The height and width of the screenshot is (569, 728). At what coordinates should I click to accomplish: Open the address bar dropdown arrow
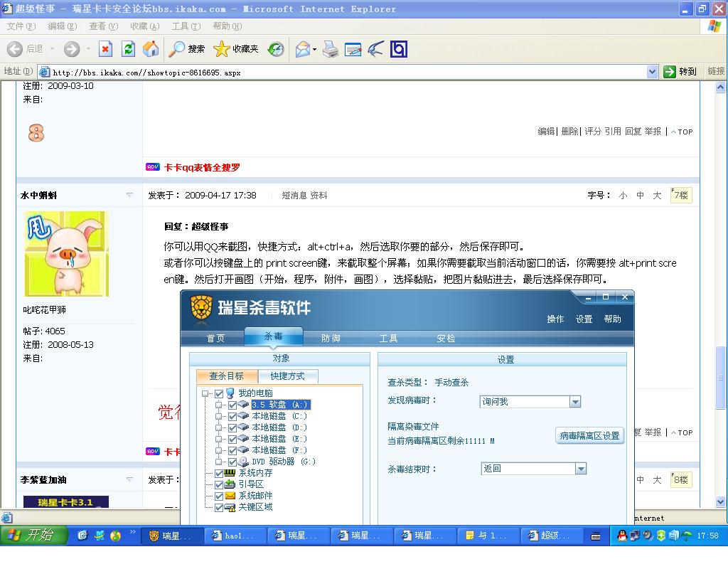[x=652, y=72]
